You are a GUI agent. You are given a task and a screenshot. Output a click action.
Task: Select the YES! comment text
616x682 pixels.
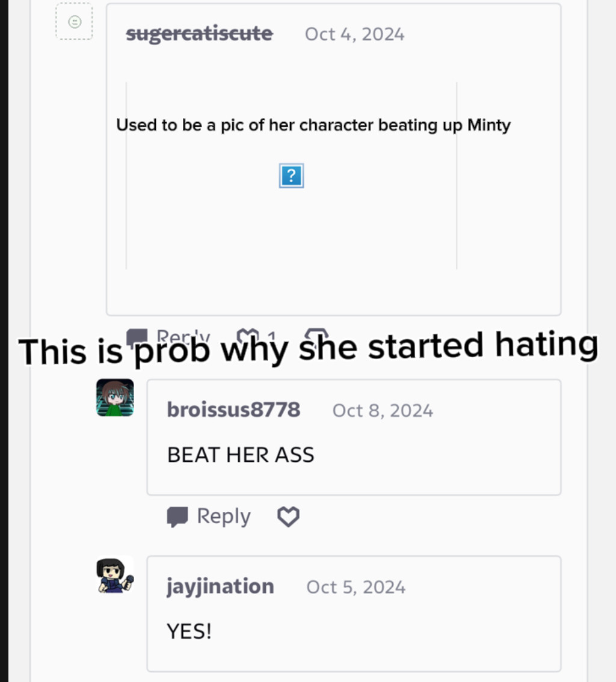pyautogui.click(x=189, y=631)
